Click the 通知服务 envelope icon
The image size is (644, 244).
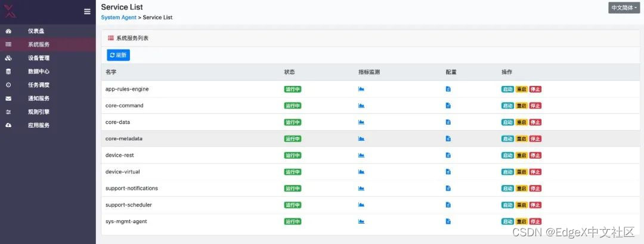8,98
